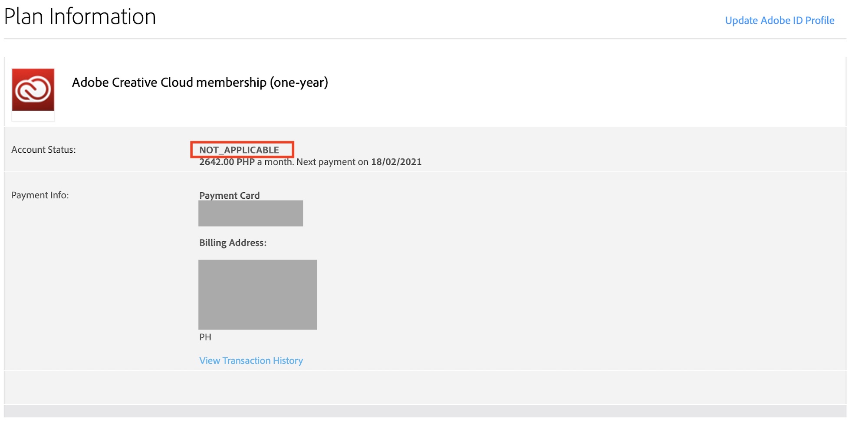This screenshot has height=433, width=868.
Task: Click the Adobe Creative Cloud logo icon
Action: tap(33, 90)
